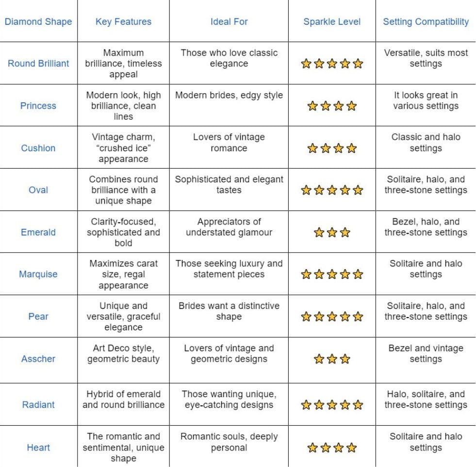476x467 pixels.
Task: Open the Round Brilliant shape link
Action: click(38, 64)
